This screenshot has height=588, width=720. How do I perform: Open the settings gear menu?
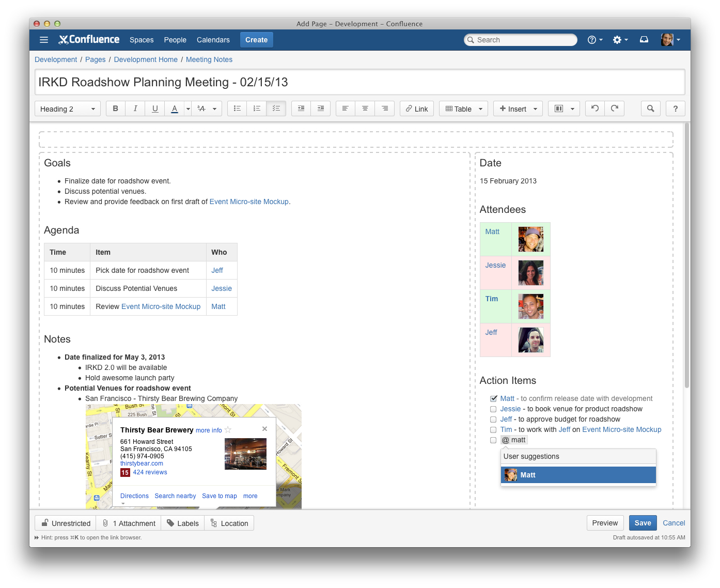tap(620, 40)
